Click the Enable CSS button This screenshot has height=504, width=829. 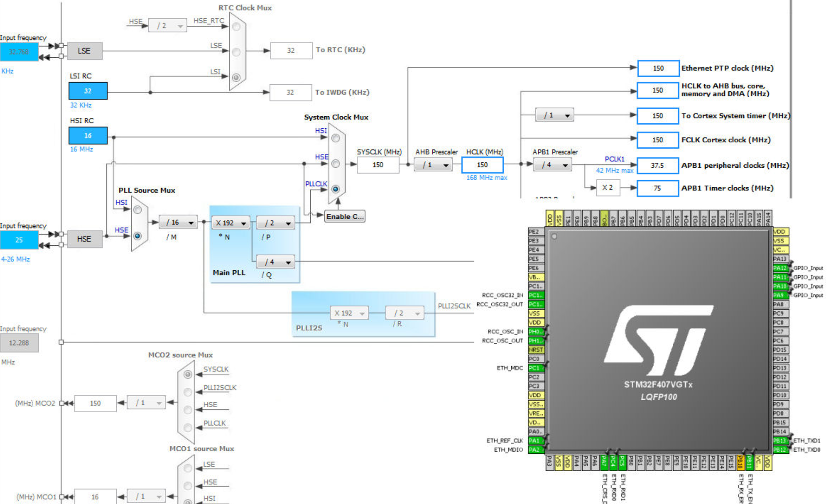pyautogui.click(x=344, y=217)
